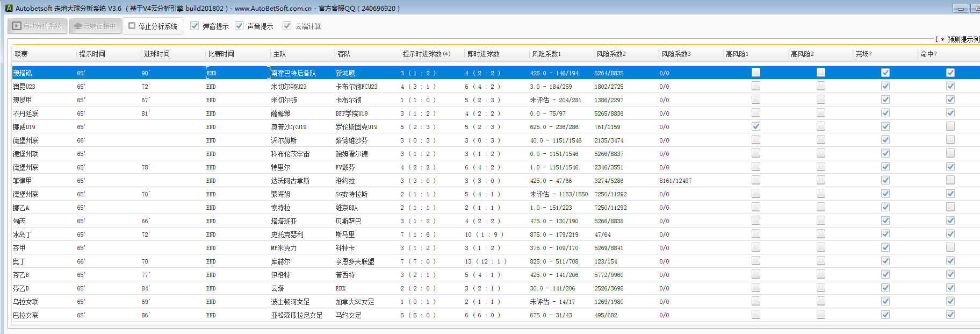This screenshot has width=980, height=334.
Task: Click the 风险系数1 column header
Action: tap(546, 54)
